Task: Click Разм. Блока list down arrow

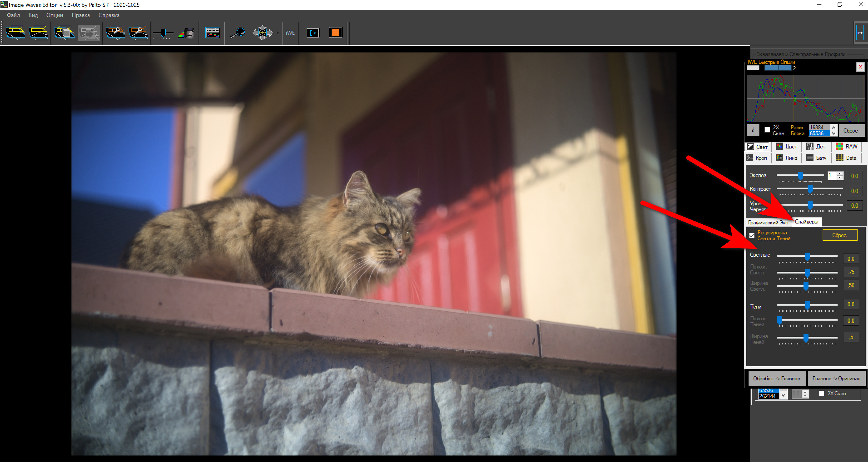Action: [x=834, y=133]
